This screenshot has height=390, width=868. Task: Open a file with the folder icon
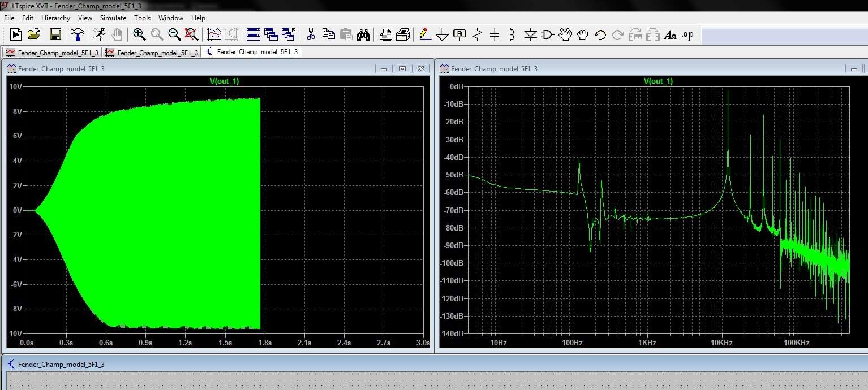tap(34, 35)
